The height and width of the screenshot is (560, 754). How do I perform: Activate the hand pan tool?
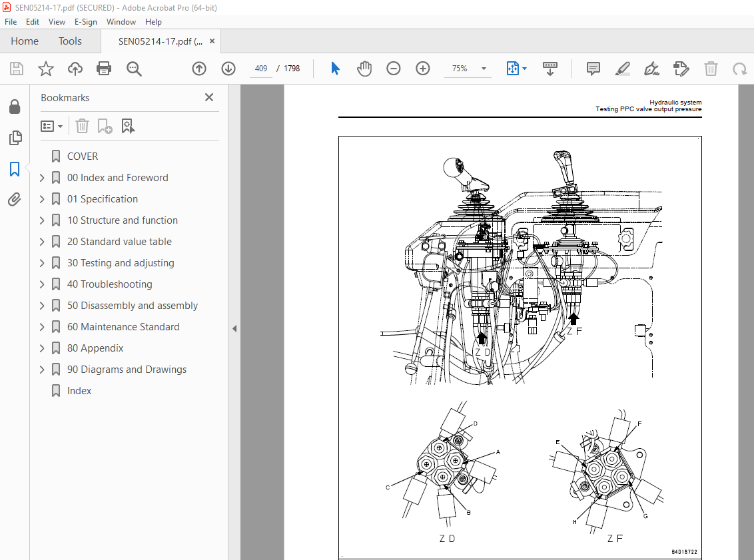(x=364, y=69)
